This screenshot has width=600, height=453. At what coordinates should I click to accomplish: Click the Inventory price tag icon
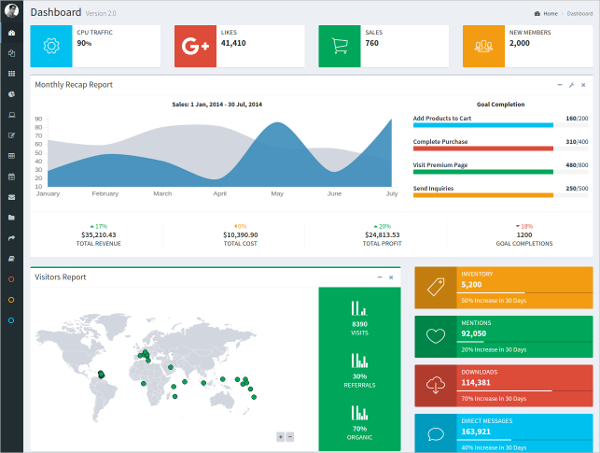[436, 287]
